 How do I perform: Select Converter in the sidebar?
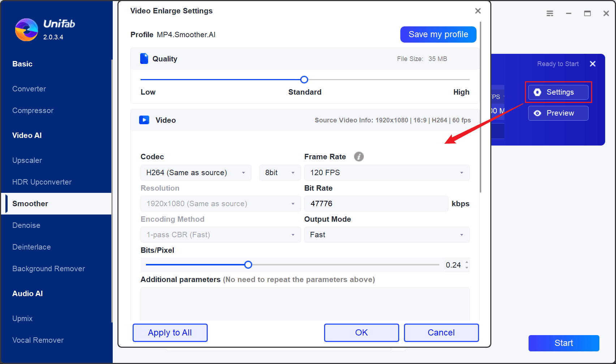tap(29, 89)
